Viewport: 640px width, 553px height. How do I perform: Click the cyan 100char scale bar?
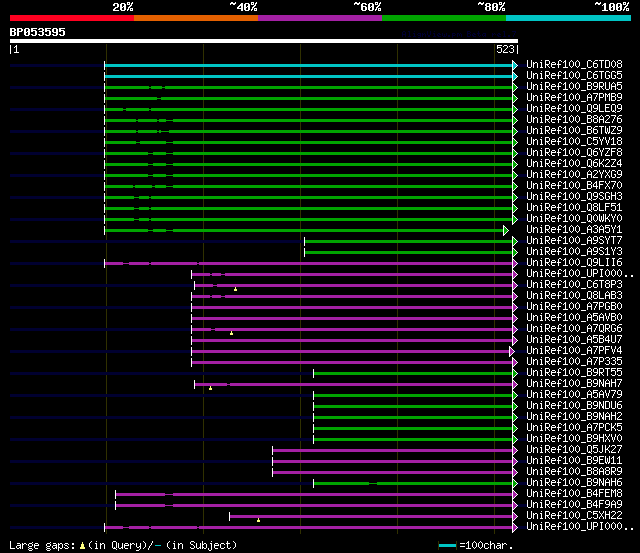448,546
